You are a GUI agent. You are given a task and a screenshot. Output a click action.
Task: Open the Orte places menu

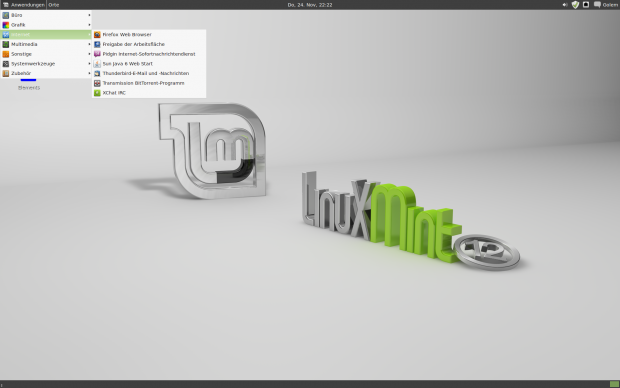click(54, 5)
